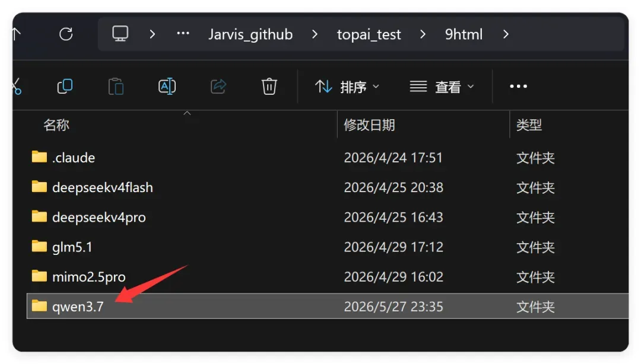This screenshot has width=641, height=364.
Task: Click the date 2026/4/29 17:12
Action: click(x=394, y=247)
